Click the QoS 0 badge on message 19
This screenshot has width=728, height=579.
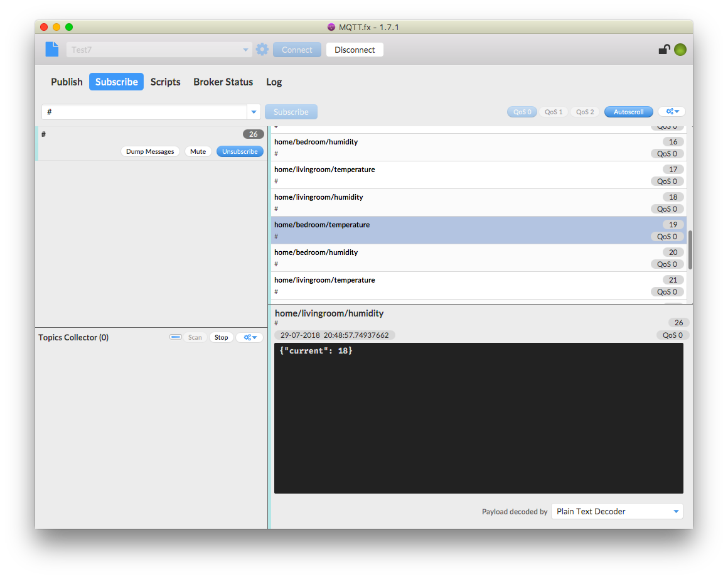(x=666, y=237)
